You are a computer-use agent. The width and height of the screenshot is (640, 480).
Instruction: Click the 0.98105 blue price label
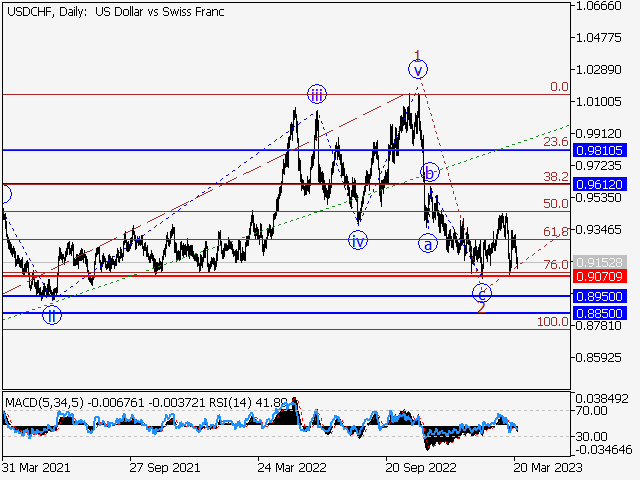(600, 150)
